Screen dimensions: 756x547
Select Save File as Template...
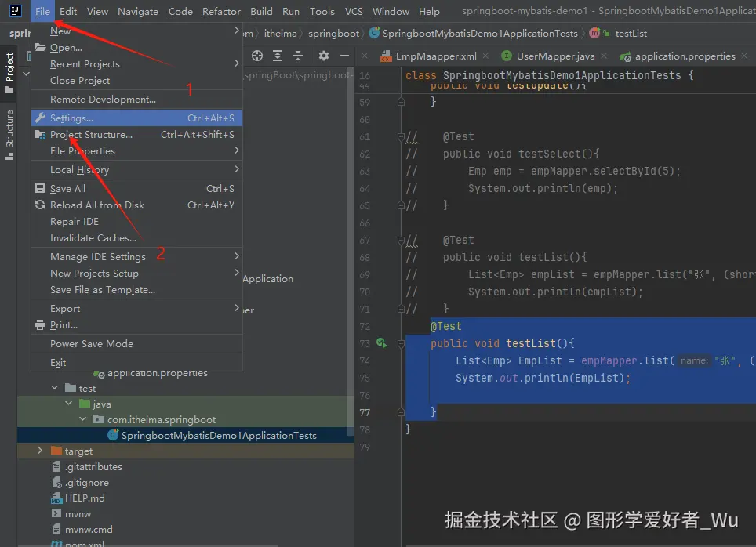137,290
